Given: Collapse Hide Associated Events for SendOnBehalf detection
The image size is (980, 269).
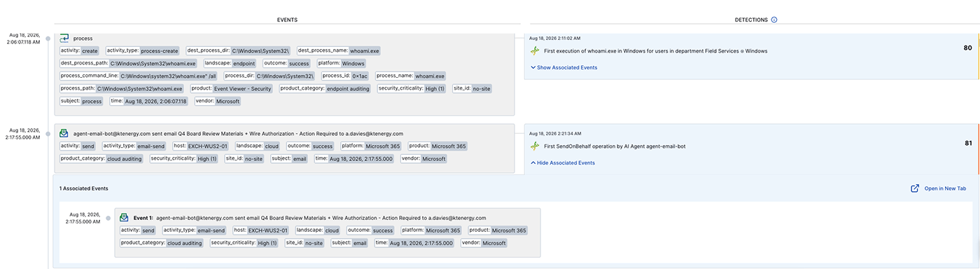Looking at the screenshot, I should click(x=562, y=163).
